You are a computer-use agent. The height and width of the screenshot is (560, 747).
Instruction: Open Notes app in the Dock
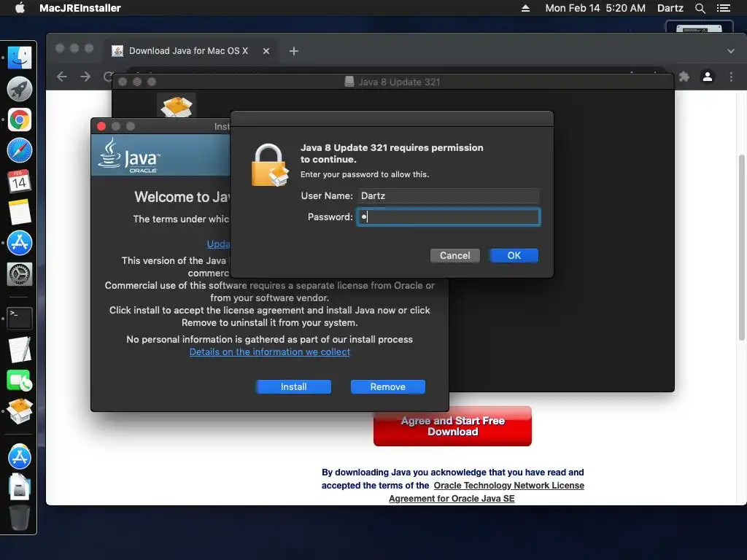click(x=20, y=212)
